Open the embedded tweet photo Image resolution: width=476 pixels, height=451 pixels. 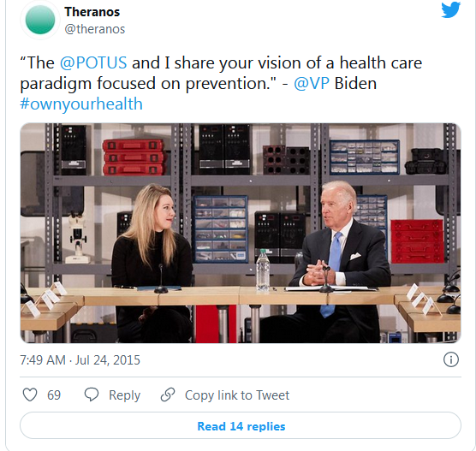[x=241, y=233]
